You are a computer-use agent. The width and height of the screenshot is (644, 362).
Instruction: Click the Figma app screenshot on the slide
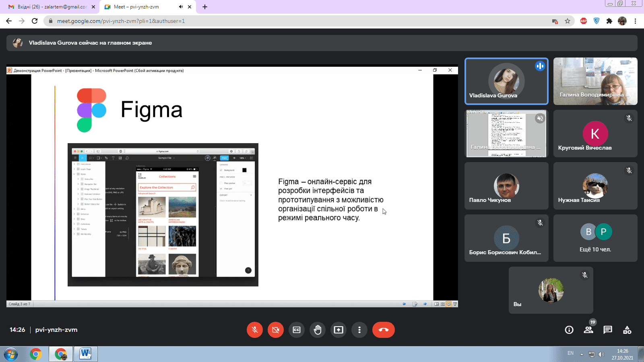point(163,215)
